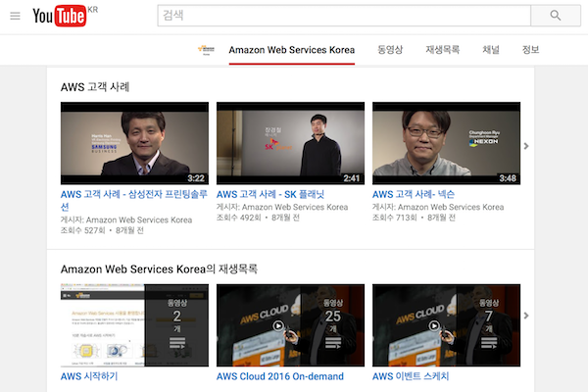
Task: Click the 3:48 duration badge
Action: 508,178
